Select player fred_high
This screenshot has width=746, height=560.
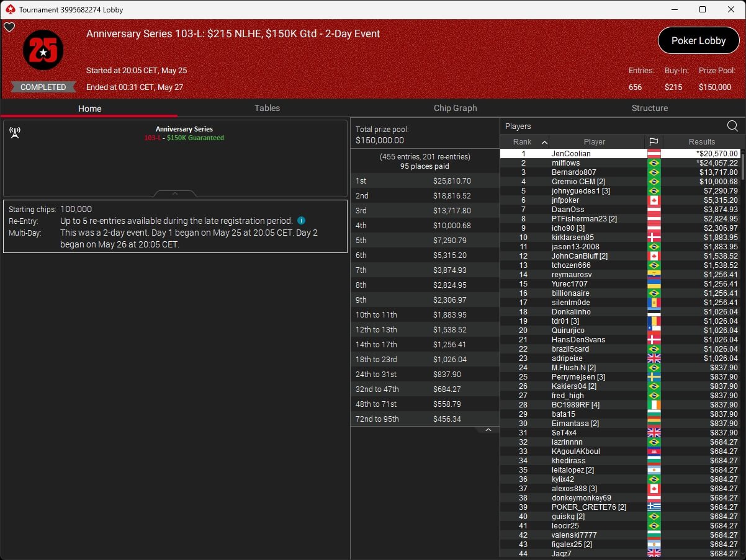pos(621,396)
